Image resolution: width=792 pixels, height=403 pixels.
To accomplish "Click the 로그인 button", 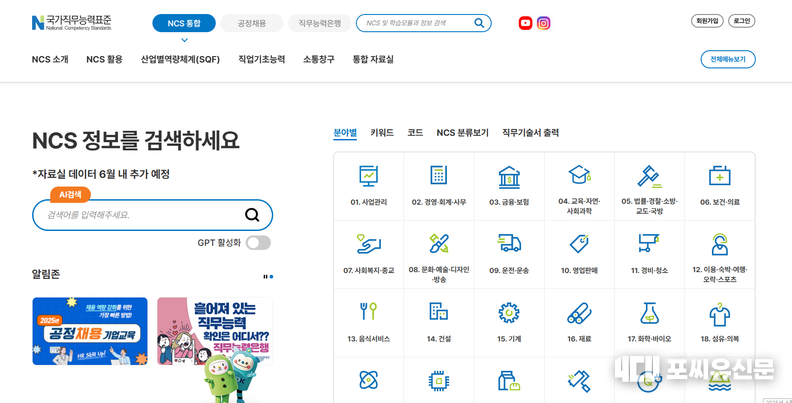I will pos(741,21).
